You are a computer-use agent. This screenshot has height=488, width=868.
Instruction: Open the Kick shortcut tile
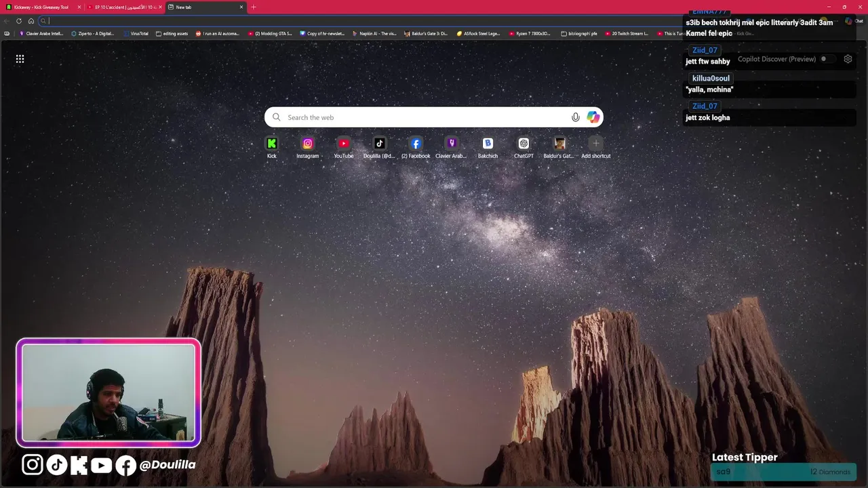(271, 147)
